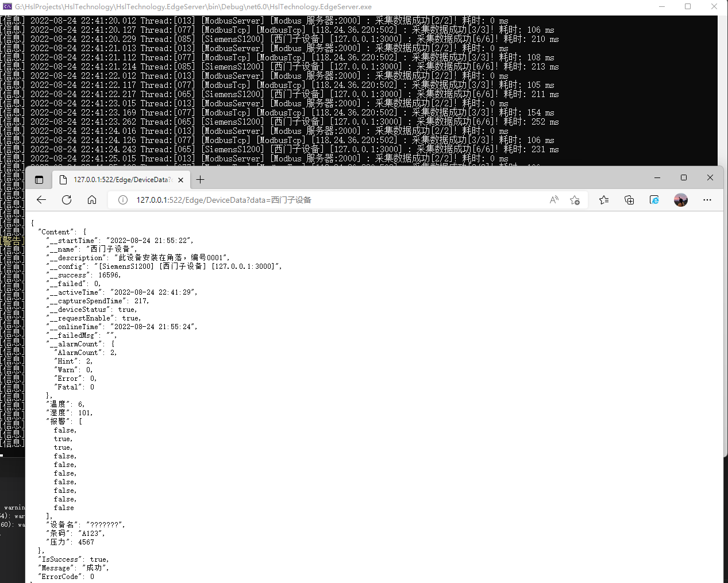Close the DeviceData browser tab
The height and width of the screenshot is (583, 728).
pos(180,180)
